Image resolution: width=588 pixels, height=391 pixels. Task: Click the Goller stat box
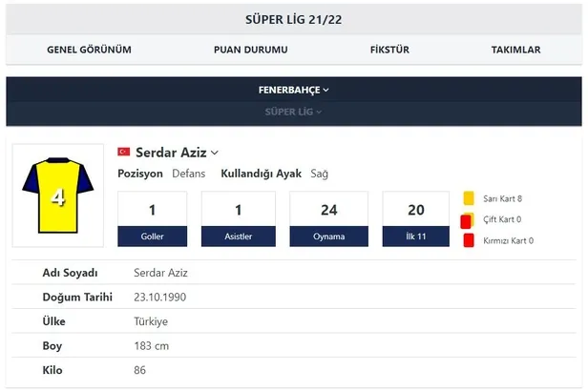[x=153, y=220]
